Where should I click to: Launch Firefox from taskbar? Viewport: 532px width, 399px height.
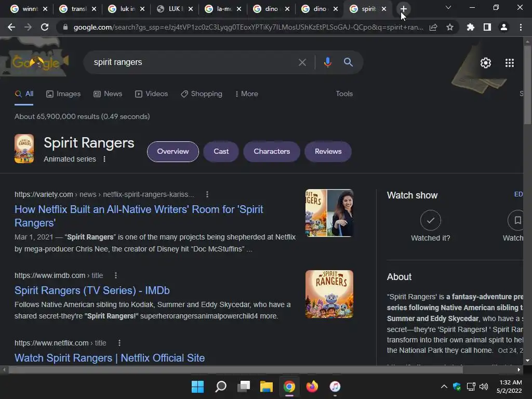[312, 387]
